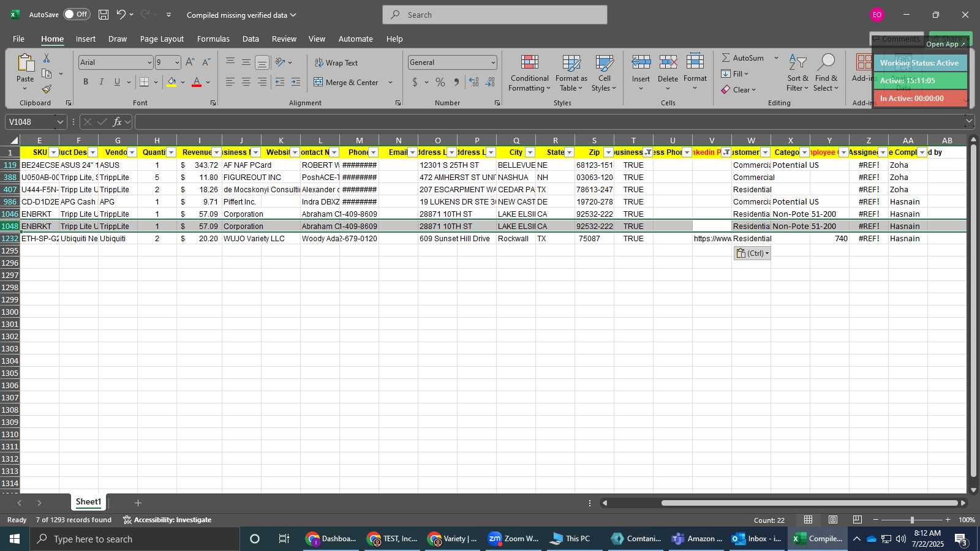
Task: Click the Insert Function fx icon
Action: click(x=118, y=122)
